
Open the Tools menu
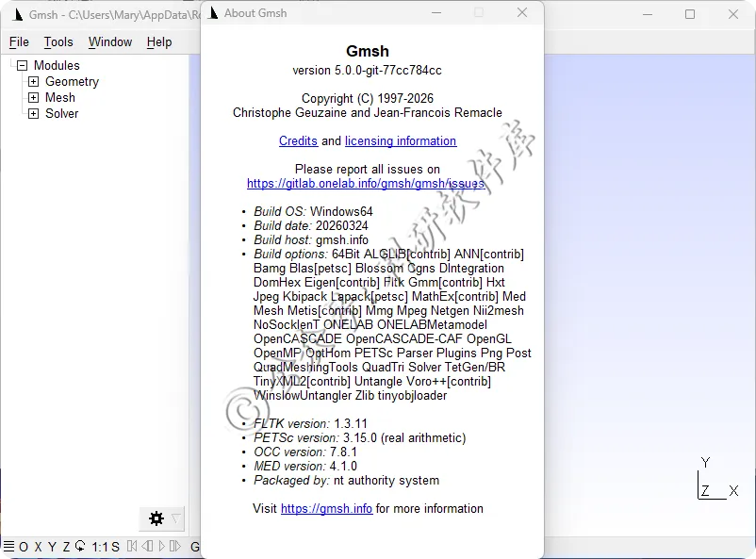pos(58,42)
